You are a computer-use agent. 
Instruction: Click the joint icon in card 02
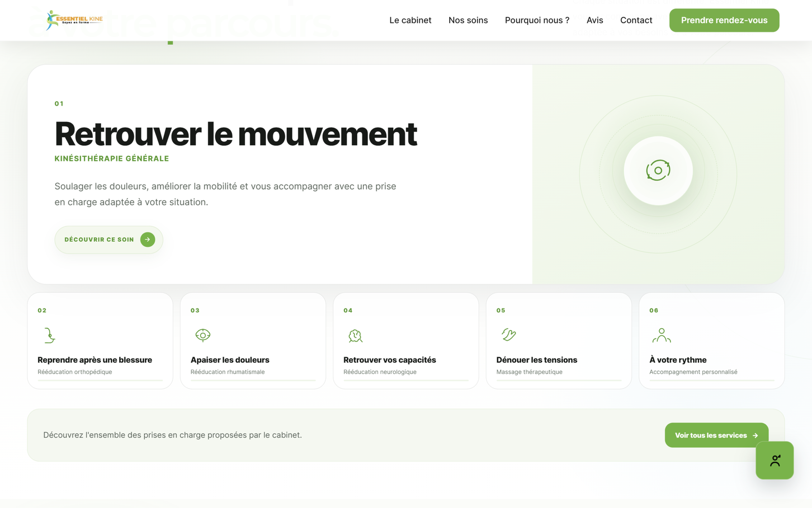point(49,335)
